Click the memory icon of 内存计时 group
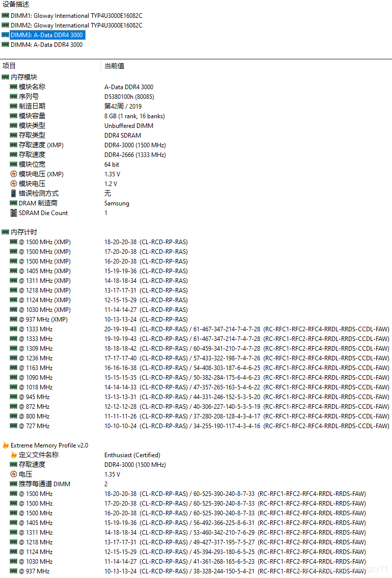Viewport: 392px width, 578px height. [x=5, y=232]
